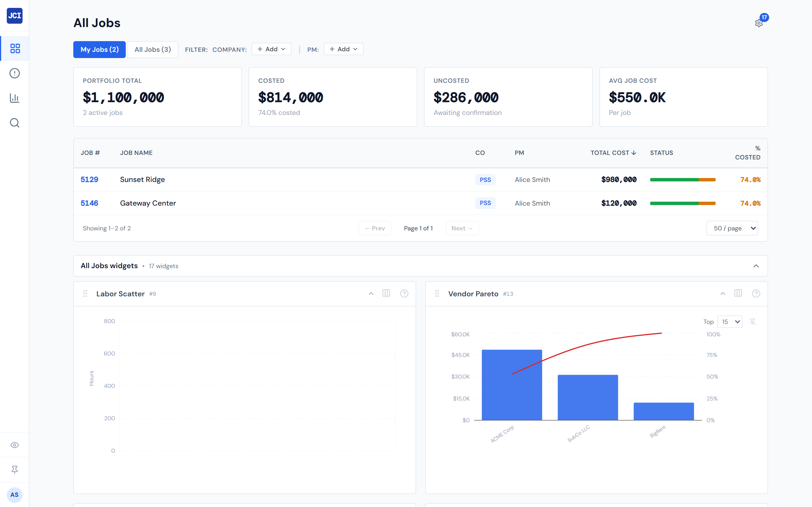Open the Company filter Add dropdown

pos(271,49)
